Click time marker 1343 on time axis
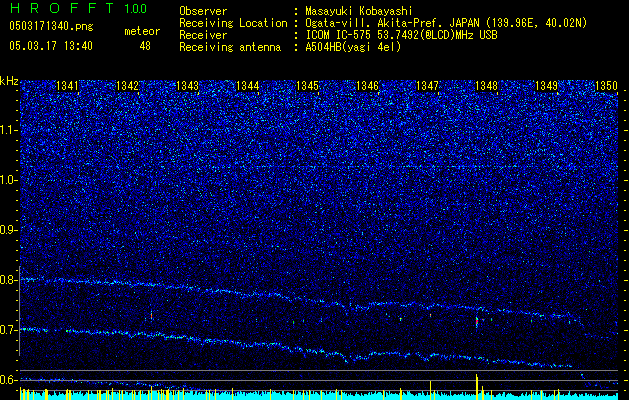This screenshot has height=400, width=629. (187, 85)
